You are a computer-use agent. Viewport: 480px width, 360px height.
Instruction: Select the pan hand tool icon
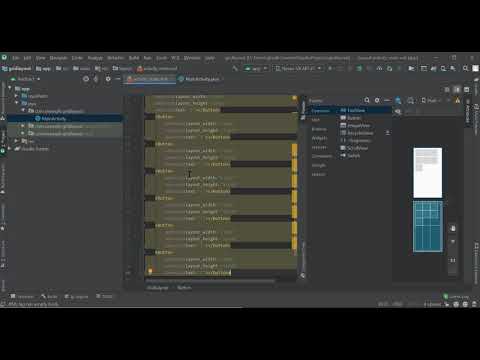[x=453, y=228]
